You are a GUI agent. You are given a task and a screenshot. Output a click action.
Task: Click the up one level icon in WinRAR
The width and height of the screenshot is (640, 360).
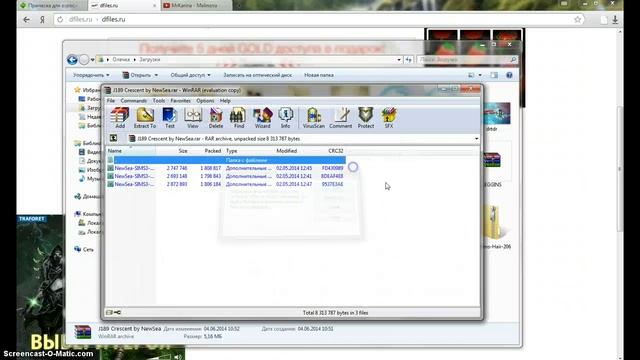pyautogui.click(x=113, y=138)
